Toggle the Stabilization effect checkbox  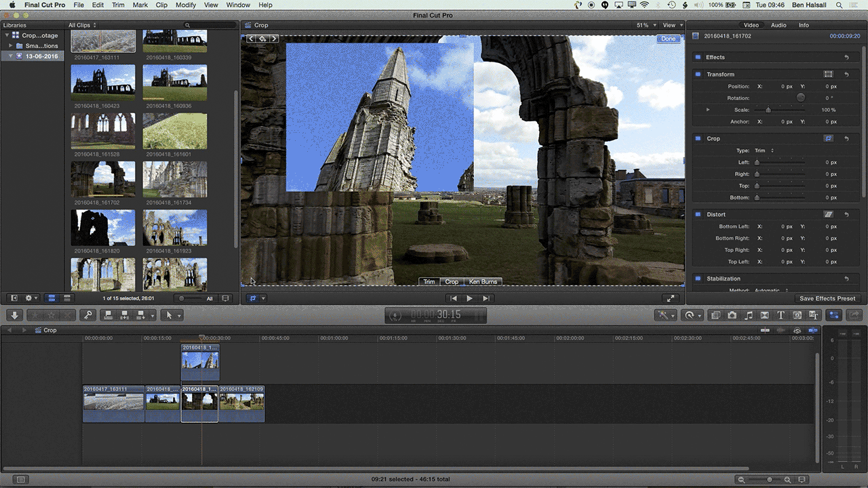(x=698, y=279)
